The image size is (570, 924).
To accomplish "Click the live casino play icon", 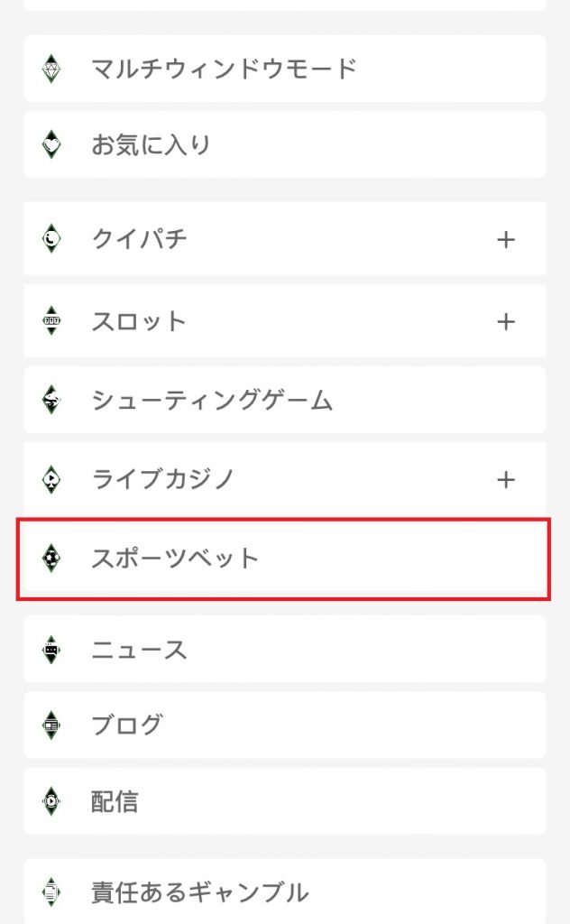I will point(51,479).
